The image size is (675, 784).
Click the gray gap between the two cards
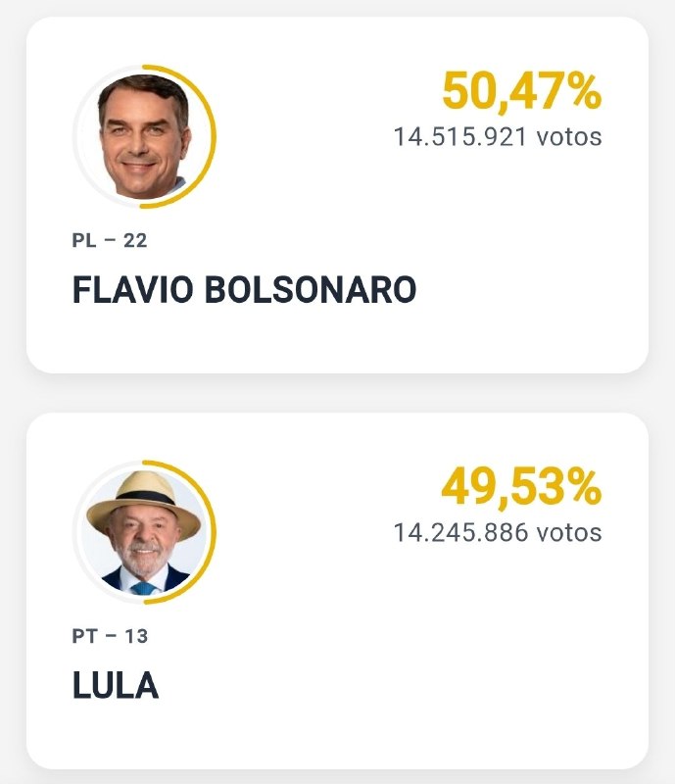point(337,393)
